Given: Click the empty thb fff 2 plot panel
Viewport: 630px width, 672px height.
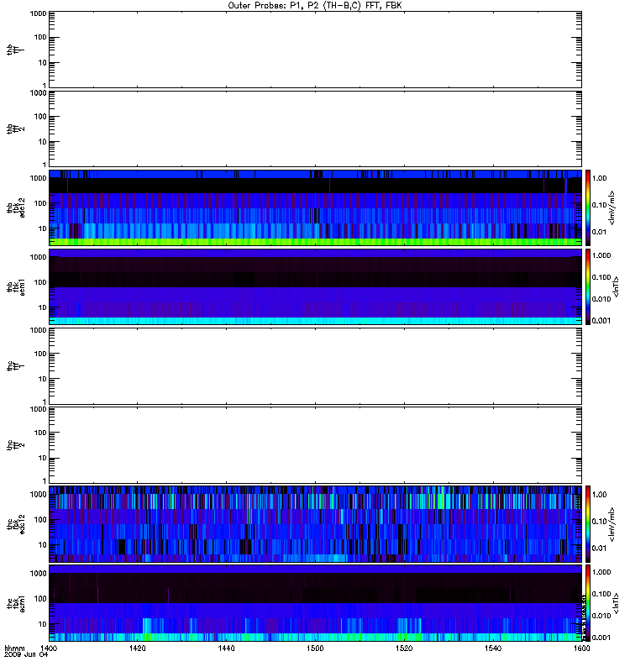Looking at the screenshot, I should tap(315, 129).
